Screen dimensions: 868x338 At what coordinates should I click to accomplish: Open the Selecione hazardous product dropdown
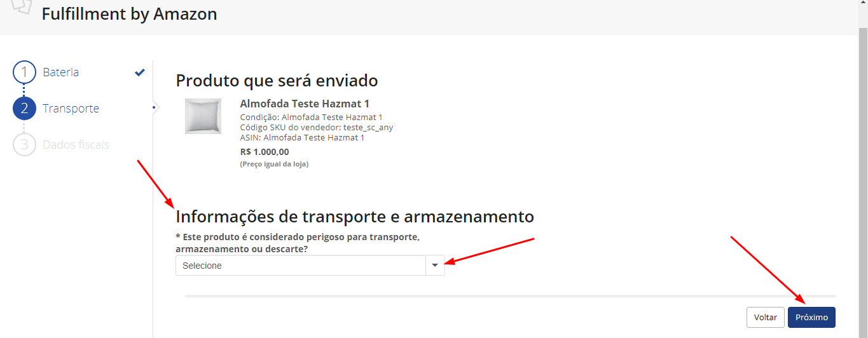(x=310, y=266)
